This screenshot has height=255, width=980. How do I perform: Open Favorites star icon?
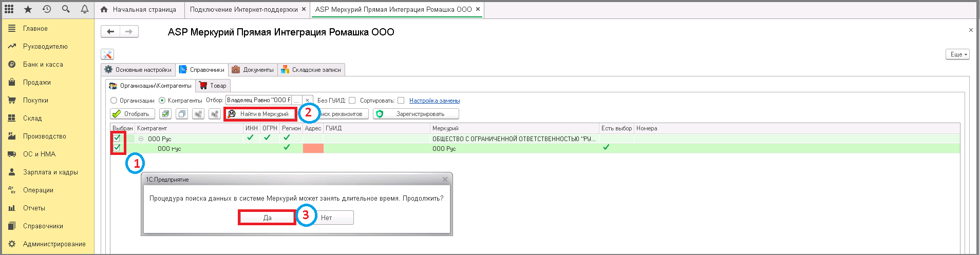tap(28, 9)
